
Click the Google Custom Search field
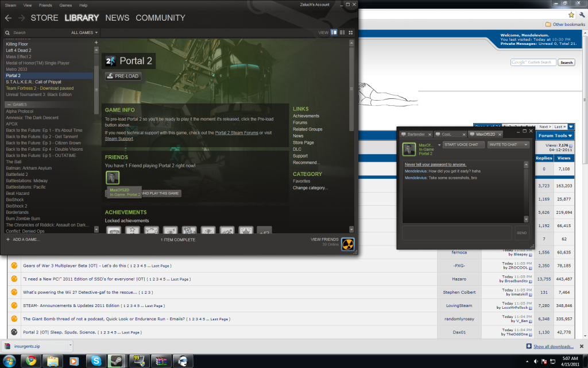point(533,62)
